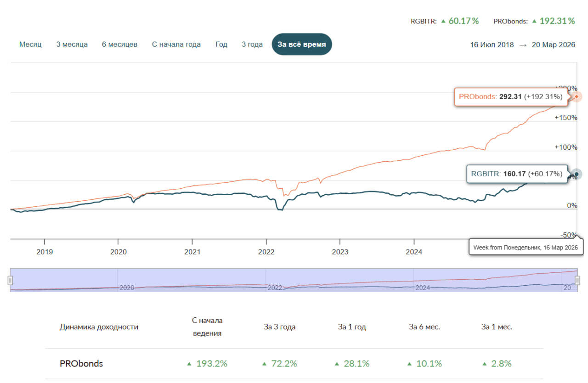Choose the 6 месяцев period
588x383 pixels.
[119, 45]
